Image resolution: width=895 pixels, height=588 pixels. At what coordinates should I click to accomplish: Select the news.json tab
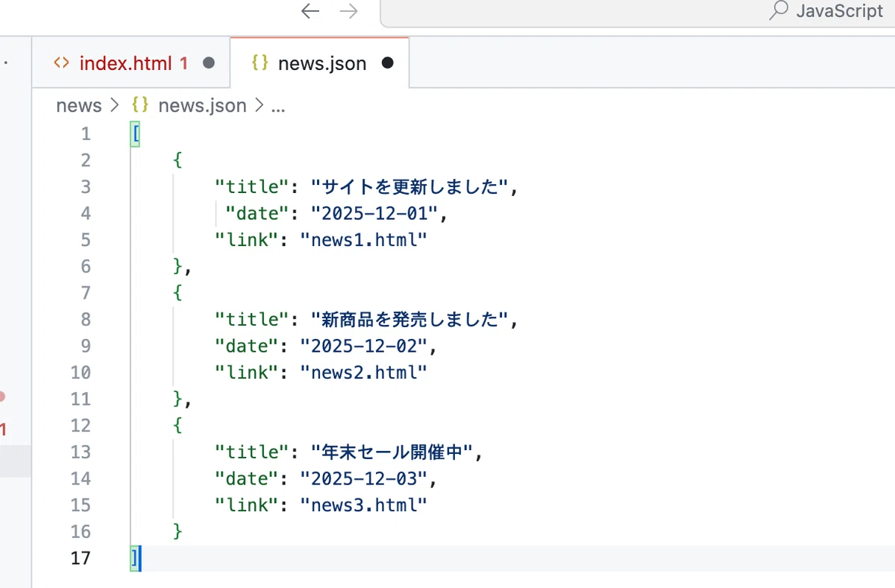(320, 63)
